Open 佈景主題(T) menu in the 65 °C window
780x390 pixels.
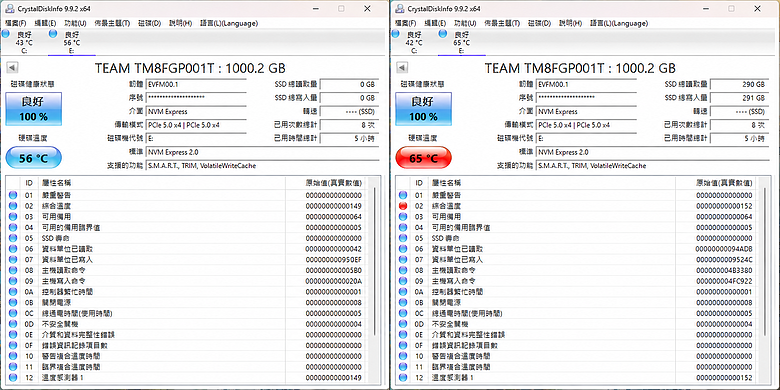[x=502, y=23]
